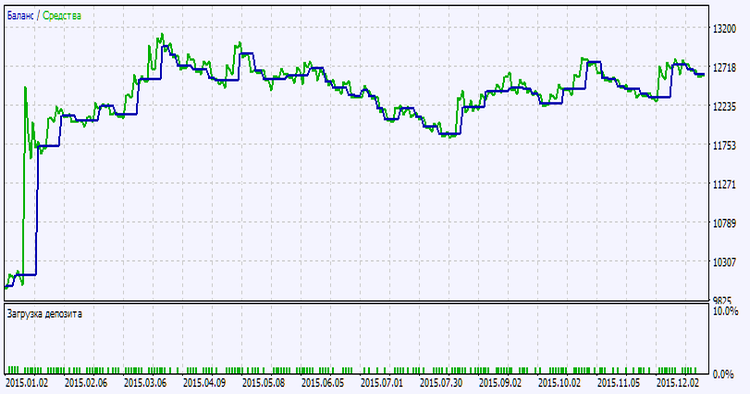Screen dimensions: 750x394
Task: Select the 2015.01.02 date axis label
Action: [x=27, y=383]
